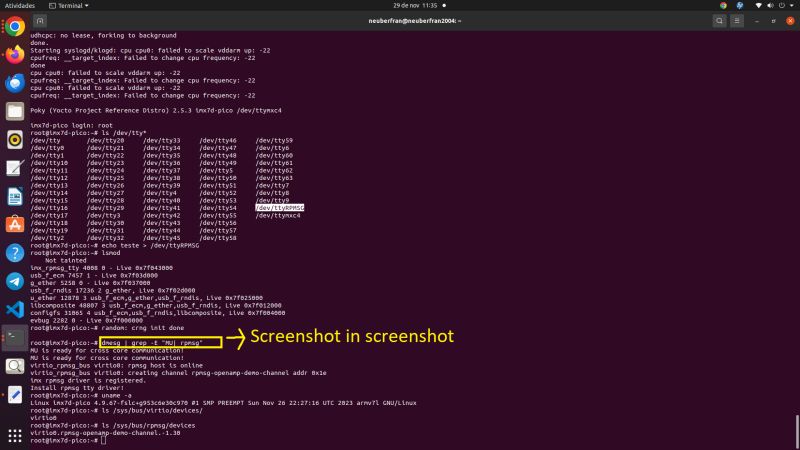Open the Terminal app menu in top bar

click(x=69, y=6)
